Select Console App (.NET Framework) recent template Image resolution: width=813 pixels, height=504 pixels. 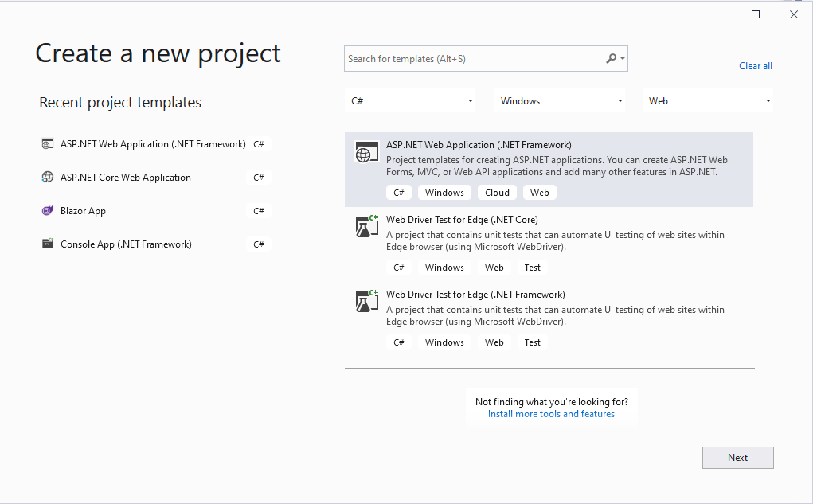[x=126, y=244]
